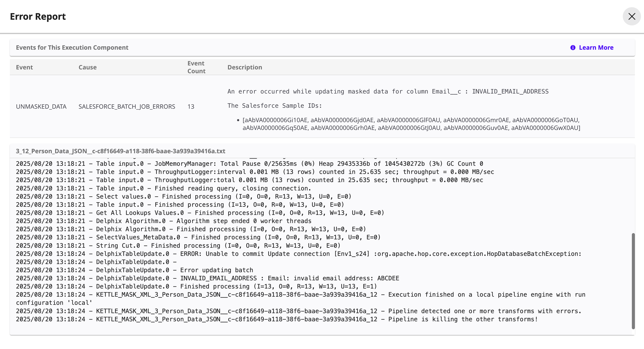644x349 pixels.
Task: Click the close X on the Error Report dialog
Action: point(632,17)
